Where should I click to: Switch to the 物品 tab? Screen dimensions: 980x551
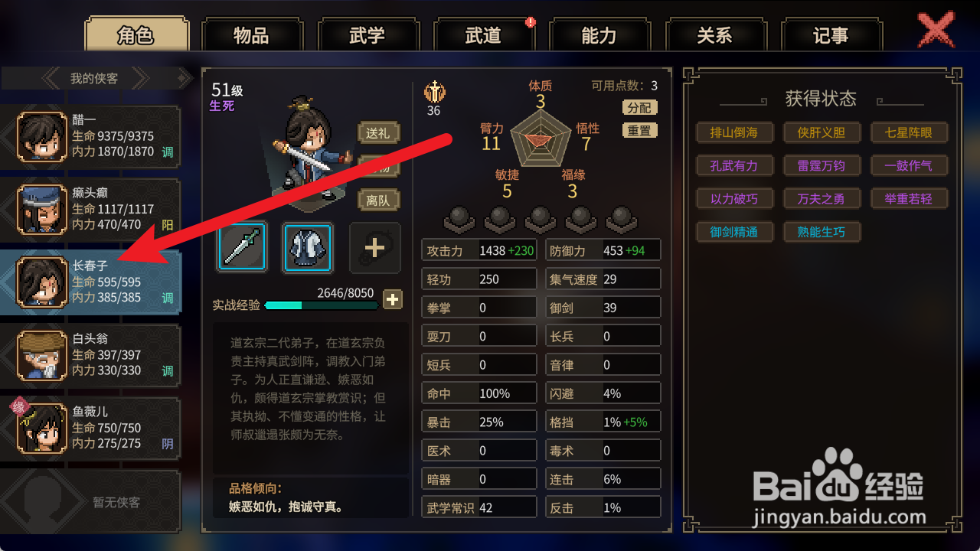(x=251, y=35)
